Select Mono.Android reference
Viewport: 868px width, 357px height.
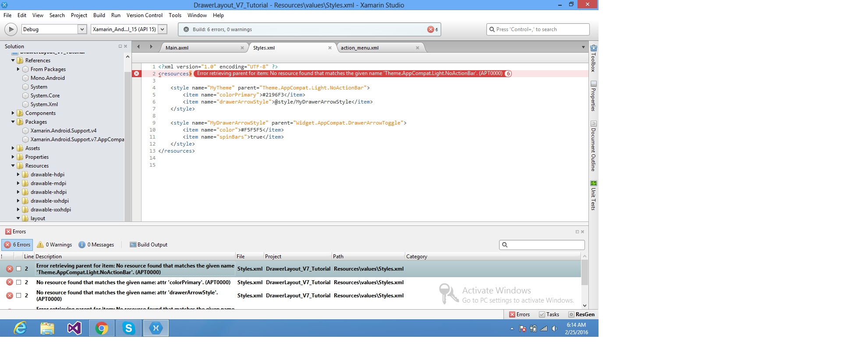point(47,78)
